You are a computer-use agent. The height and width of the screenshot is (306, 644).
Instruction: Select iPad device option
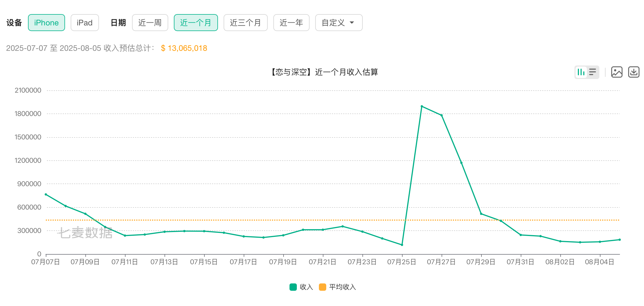(x=85, y=23)
